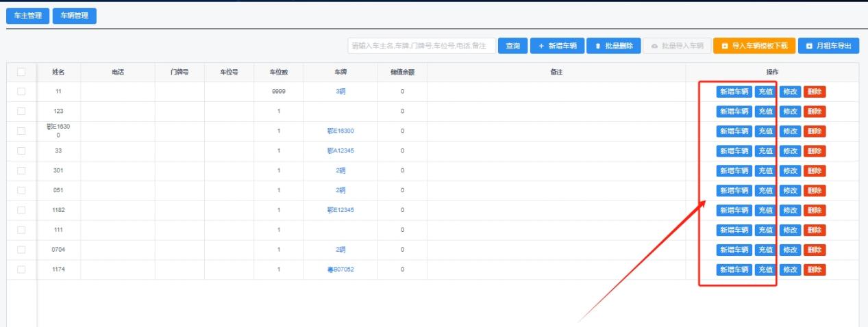Click the 查询 search button
Image resolution: width=868 pixels, height=327 pixels.
[x=512, y=46]
